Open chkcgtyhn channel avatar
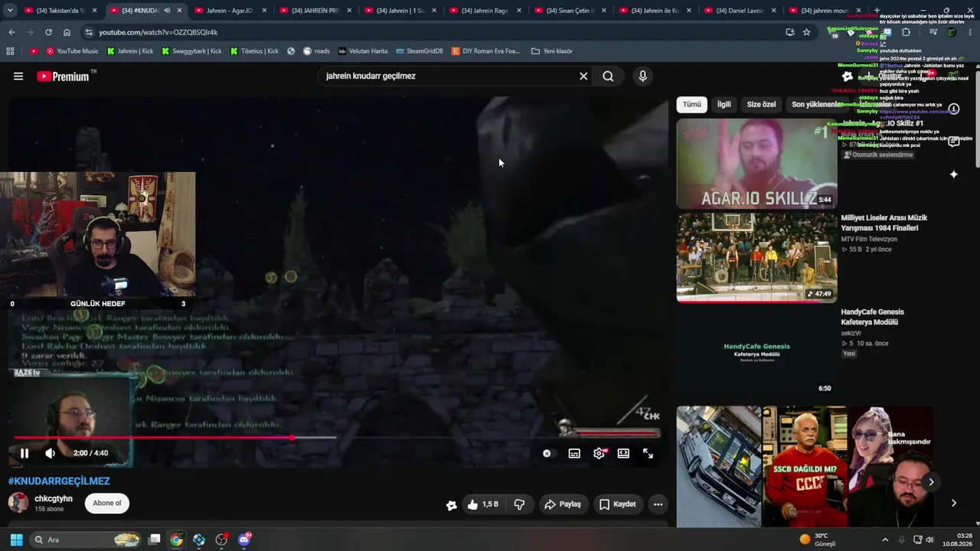980x551 pixels. [18, 503]
